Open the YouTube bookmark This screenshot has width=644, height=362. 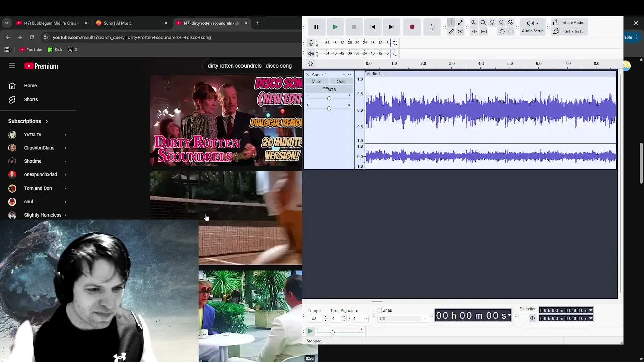31,50
